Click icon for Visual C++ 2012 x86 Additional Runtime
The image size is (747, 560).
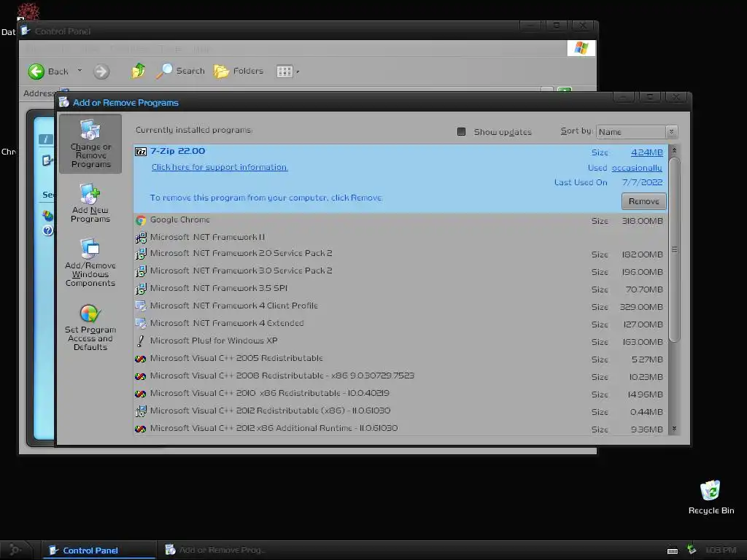(x=141, y=429)
